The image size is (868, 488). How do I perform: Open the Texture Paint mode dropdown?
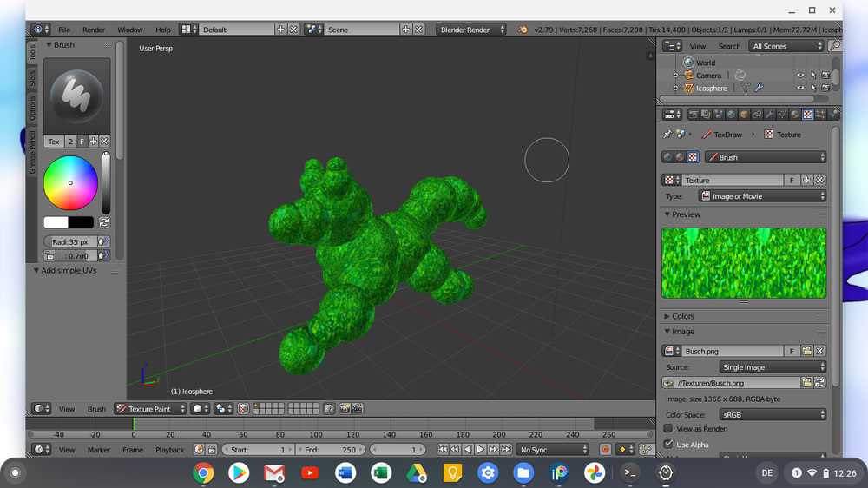pyautogui.click(x=152, y=409)
